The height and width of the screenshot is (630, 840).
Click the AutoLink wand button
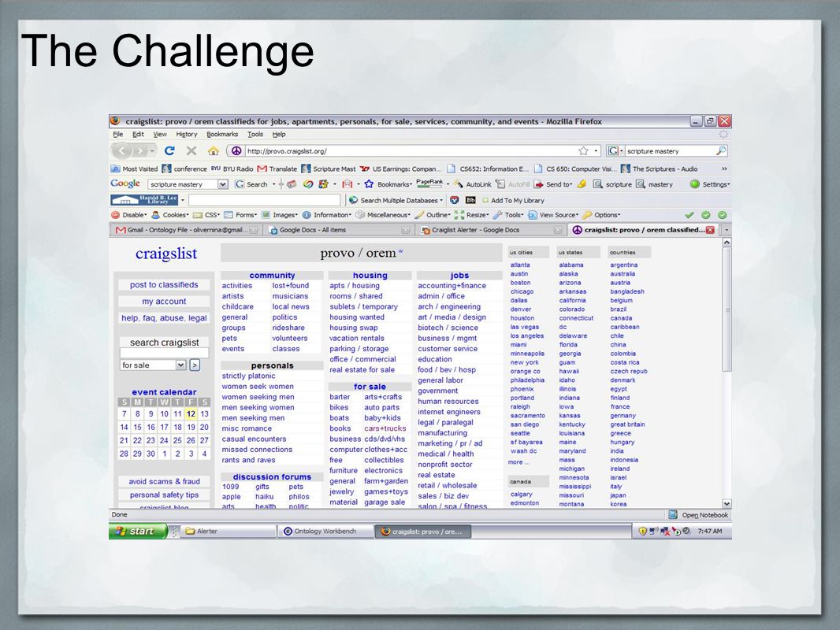[472, 184]
